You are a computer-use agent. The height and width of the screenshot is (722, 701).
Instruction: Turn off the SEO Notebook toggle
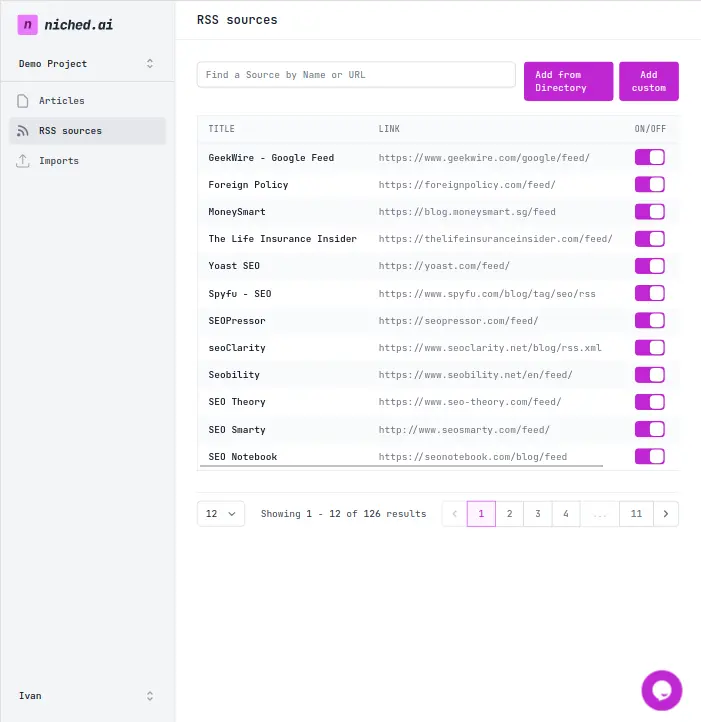(x=649, y=456)
